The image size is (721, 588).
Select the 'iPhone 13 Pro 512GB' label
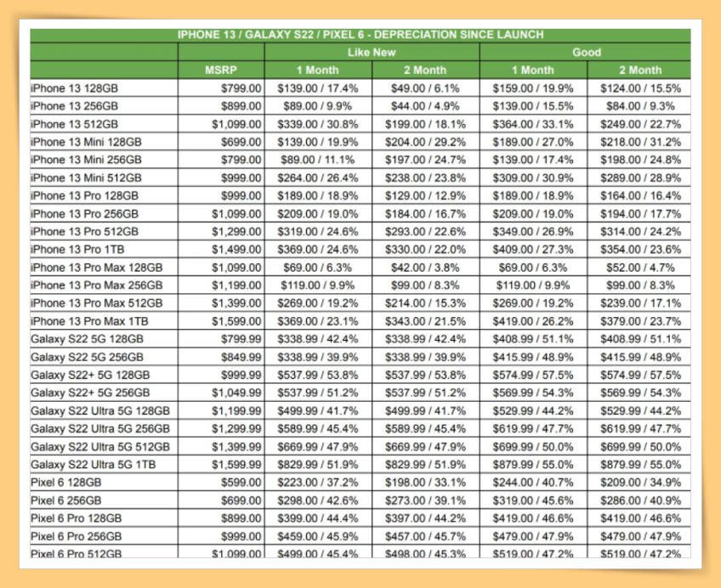click(85, 232)
